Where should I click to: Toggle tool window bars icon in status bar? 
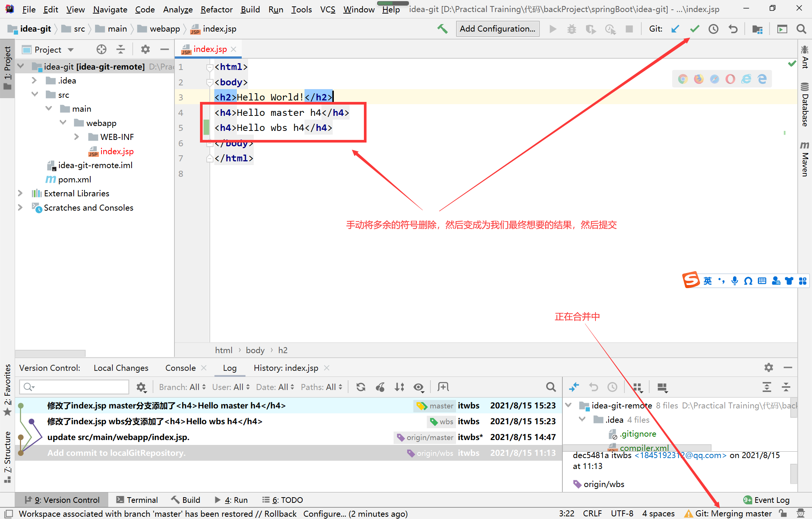point(8,514)
